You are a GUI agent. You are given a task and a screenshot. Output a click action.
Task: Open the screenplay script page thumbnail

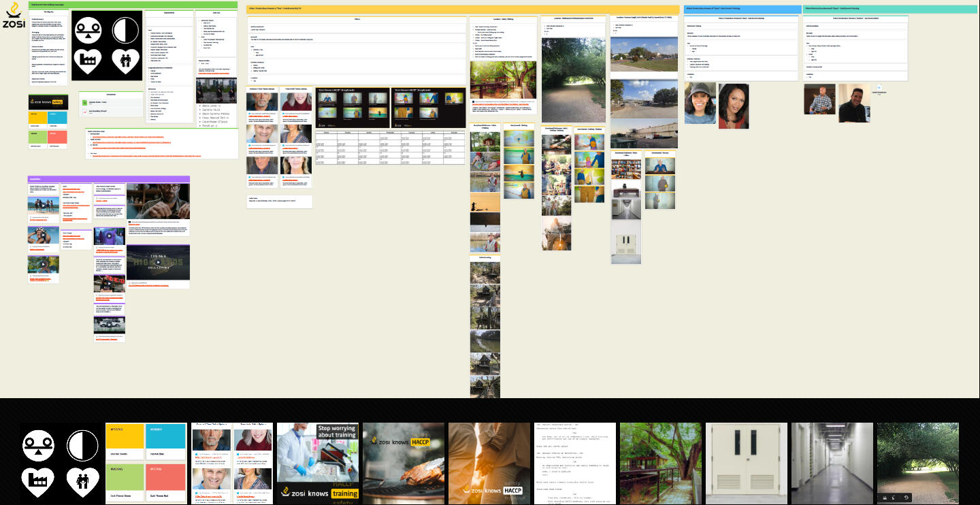coord(574,463)
